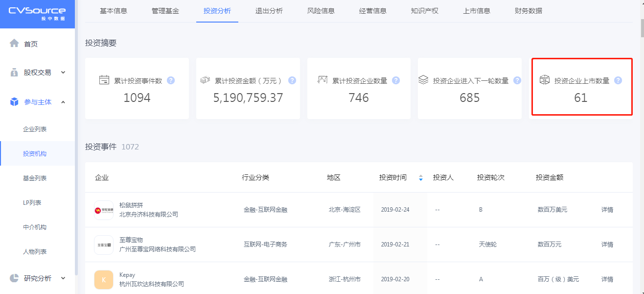Screen dimensions: 644x294
Task: Click the Kepay avatar icon
Action: [x=104, y=279]
